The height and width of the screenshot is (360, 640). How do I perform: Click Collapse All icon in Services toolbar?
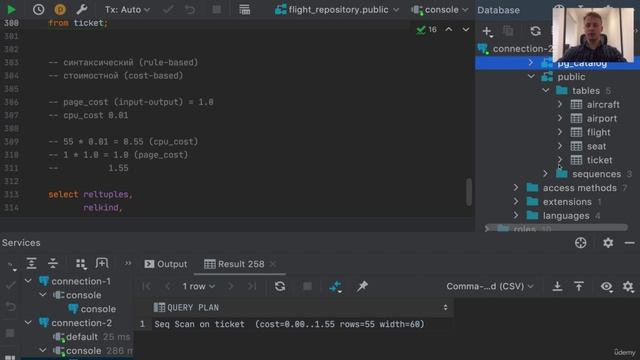(x=53, y=264)
